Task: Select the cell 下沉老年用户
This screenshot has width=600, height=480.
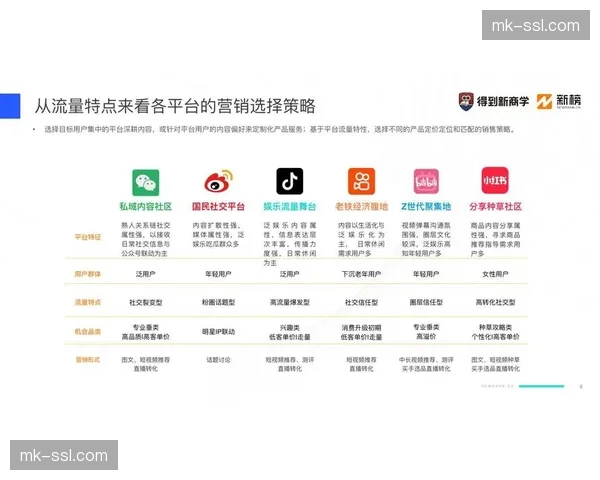Action: point(361,274)
